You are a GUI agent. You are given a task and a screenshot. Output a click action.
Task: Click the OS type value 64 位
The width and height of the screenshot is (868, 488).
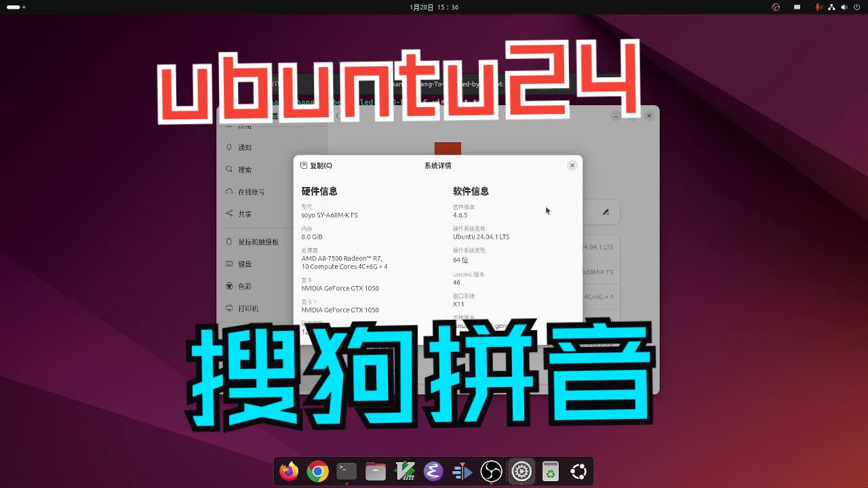click(460, 260)
